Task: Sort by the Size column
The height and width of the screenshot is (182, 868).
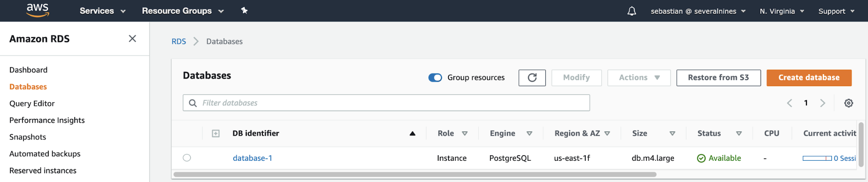Action: click(x=672, y=133)
